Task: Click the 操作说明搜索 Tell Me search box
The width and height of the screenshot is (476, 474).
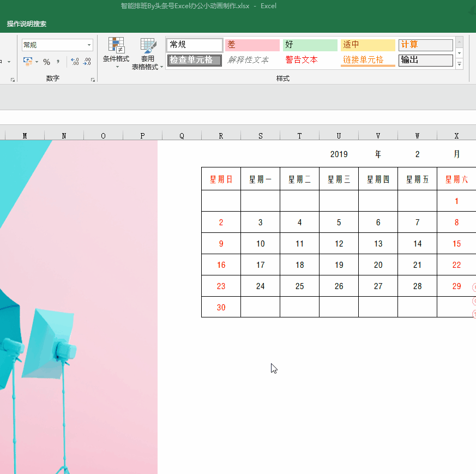Action: click(27, 23)
